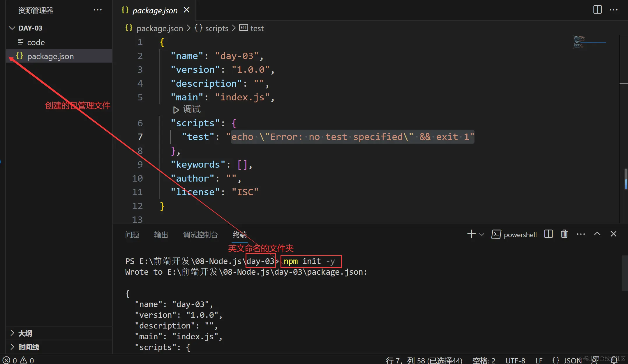Close the terminal panel
628x364 pixels.
(613, 234)
